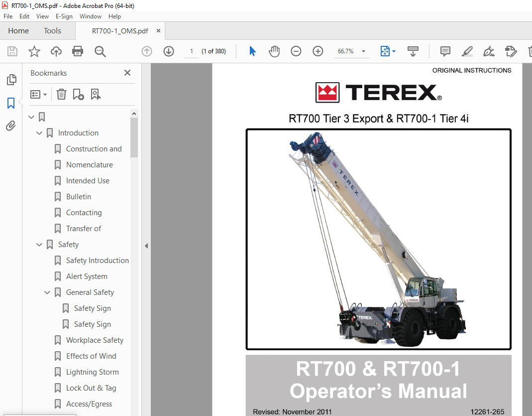Close the RT700-1_OMS.pdf tab
Viewport: 532px width, 416px height.
158,30
